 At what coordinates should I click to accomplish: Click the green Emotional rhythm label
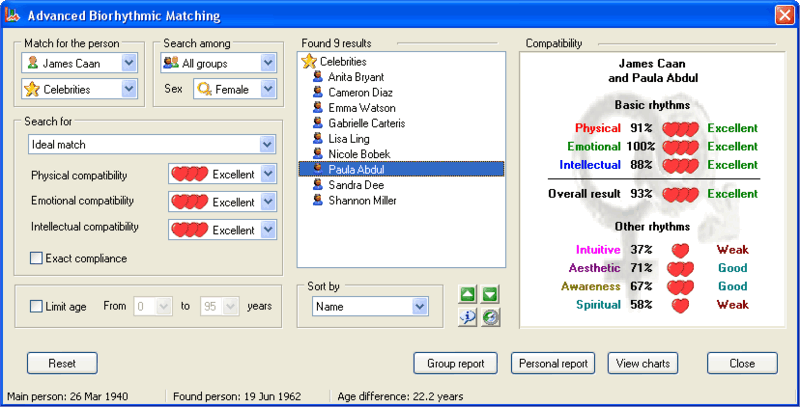click(594, 146)
